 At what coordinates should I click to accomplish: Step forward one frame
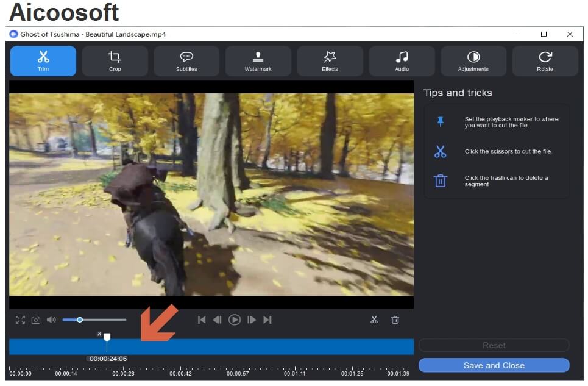[252, 320]
